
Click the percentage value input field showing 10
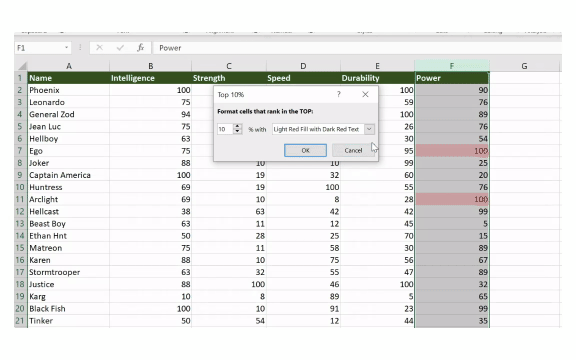point(225,129)
